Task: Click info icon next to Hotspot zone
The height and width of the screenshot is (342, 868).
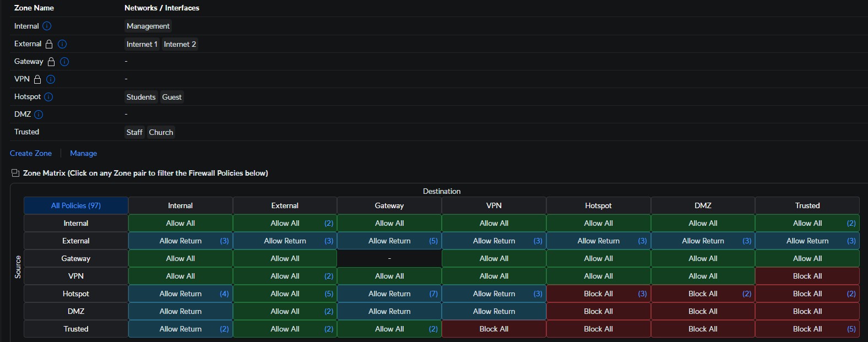Action: [x=48, y=97]
